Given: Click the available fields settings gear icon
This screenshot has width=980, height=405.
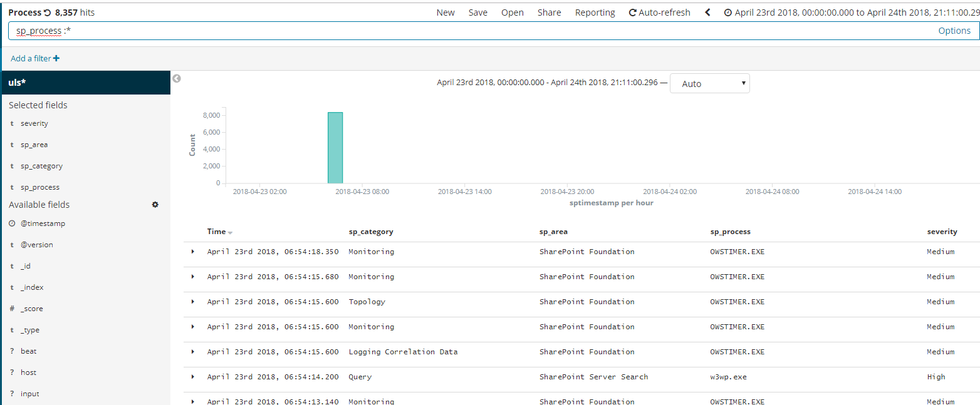Looking at the screenshot, I should point(155,205).
